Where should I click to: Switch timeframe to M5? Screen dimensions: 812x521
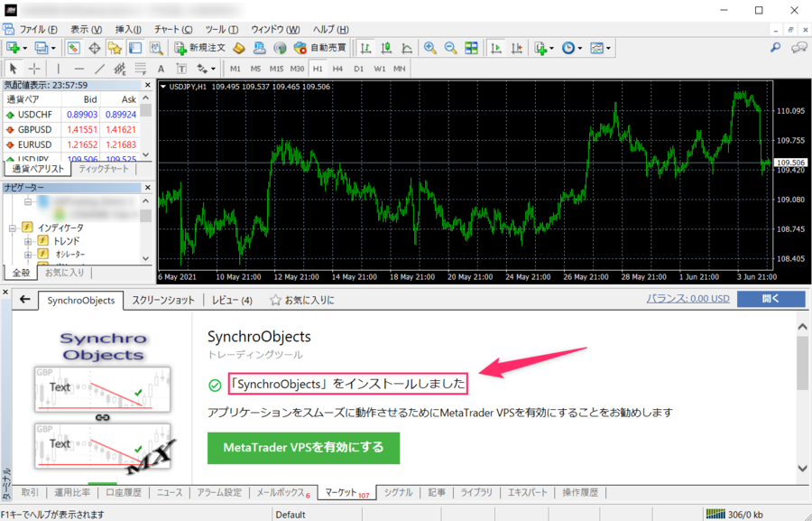point(256,69)
